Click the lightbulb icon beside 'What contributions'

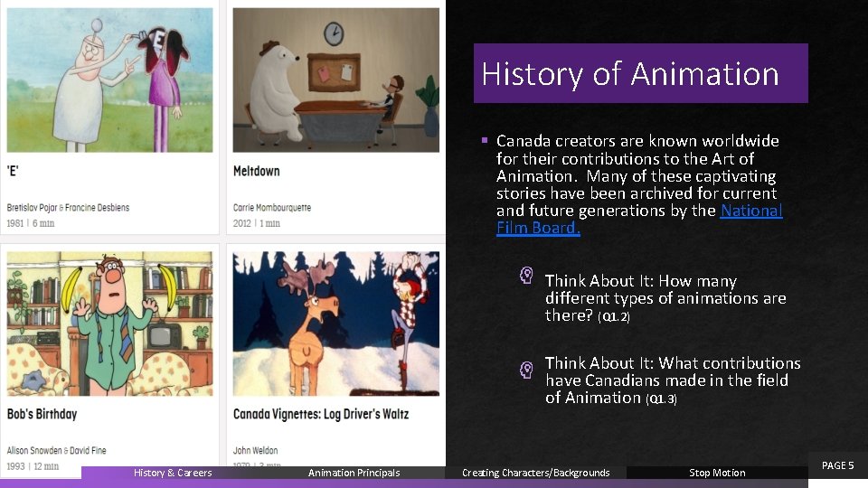pyautogui.click(x=526, y=369)
